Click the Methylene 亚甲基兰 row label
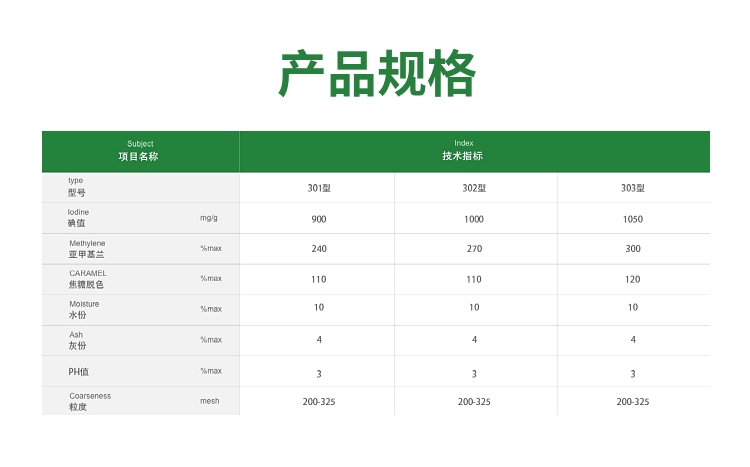750x467 pixels. 86,249
